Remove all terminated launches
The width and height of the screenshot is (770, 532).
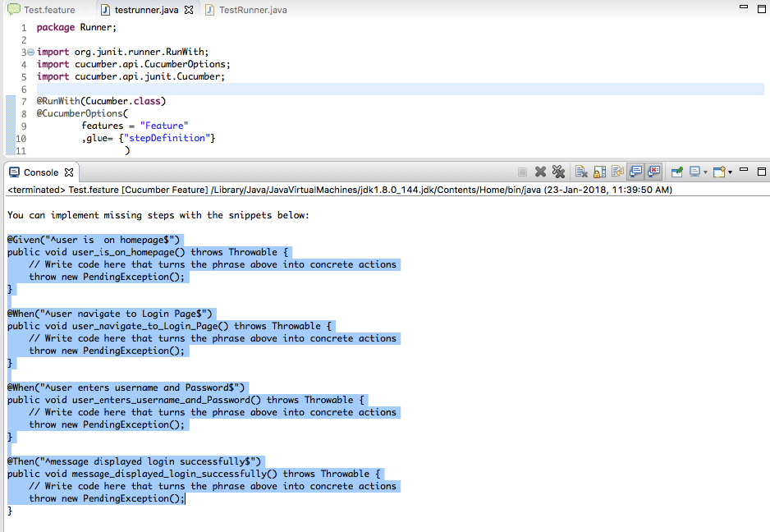pos(558,172)
